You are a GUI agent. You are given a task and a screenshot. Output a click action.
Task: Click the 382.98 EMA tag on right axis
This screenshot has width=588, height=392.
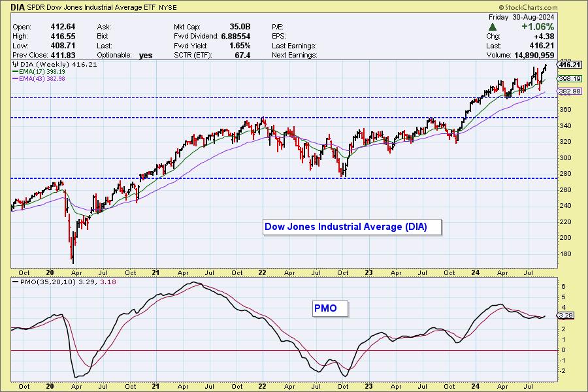(x=570, y=91)
